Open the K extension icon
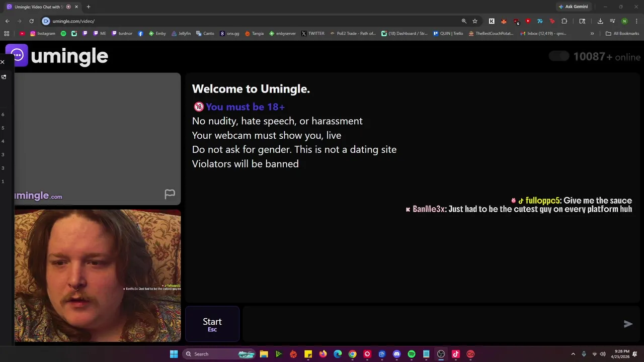Image resolution: width=644 pixels, height=362 pixels. coord(492,21)
